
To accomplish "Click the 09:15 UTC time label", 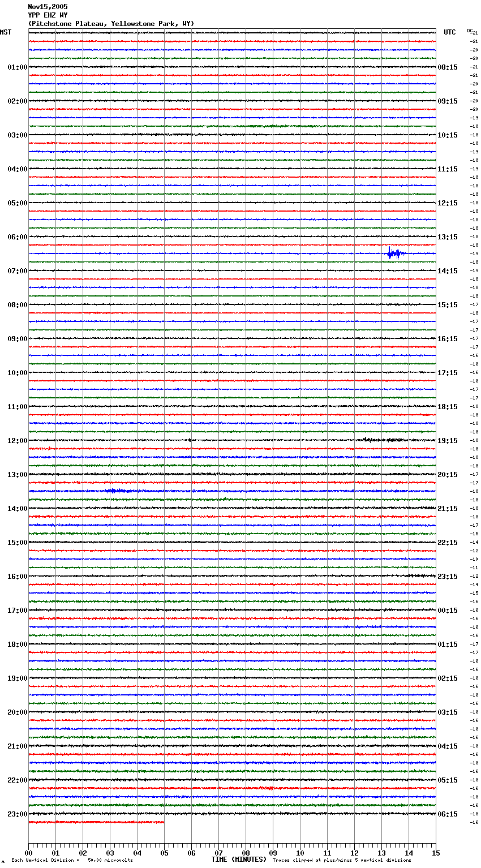I will pos(448,101).
